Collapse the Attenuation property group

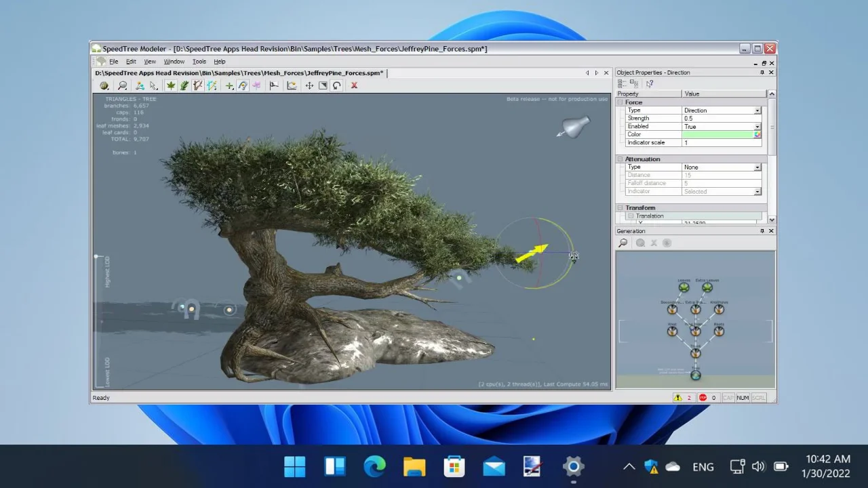tap(620, 159)
